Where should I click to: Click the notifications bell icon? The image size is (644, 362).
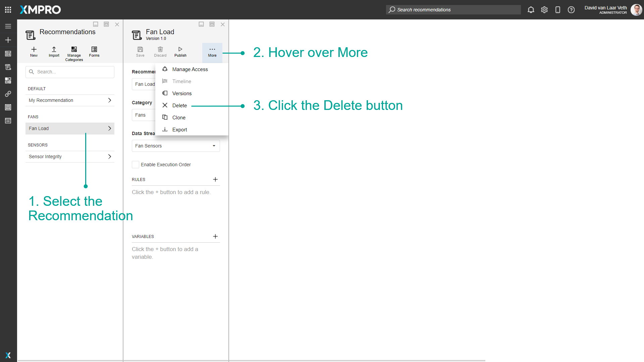click(x=531, y=10)
